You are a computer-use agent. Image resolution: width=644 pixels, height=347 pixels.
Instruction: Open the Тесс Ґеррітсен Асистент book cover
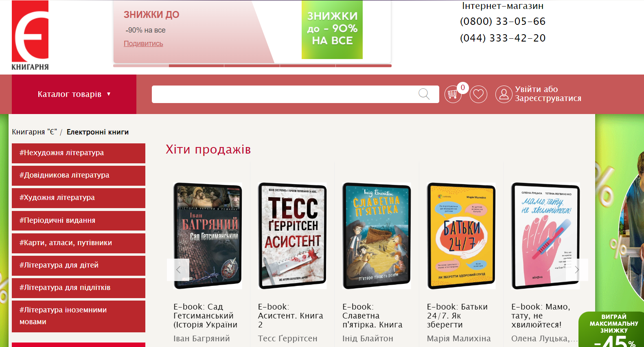coord(292,236)
